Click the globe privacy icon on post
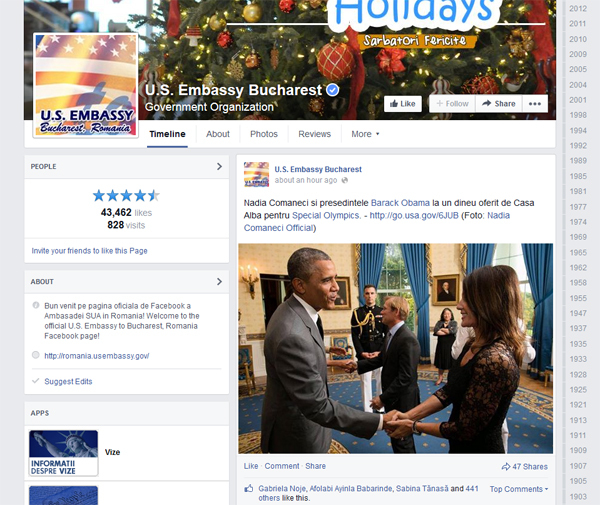The image size is (600, 505). (344, 180)
